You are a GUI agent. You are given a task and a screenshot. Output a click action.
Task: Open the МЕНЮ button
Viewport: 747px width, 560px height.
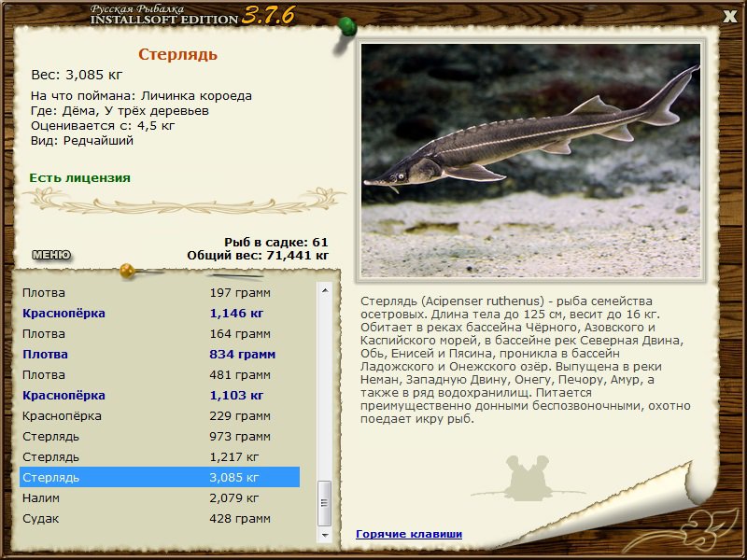[x=51, y=255]
